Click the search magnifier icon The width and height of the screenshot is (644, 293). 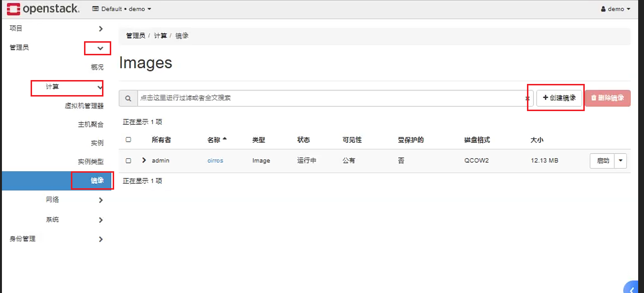click(x=128, y=98)
